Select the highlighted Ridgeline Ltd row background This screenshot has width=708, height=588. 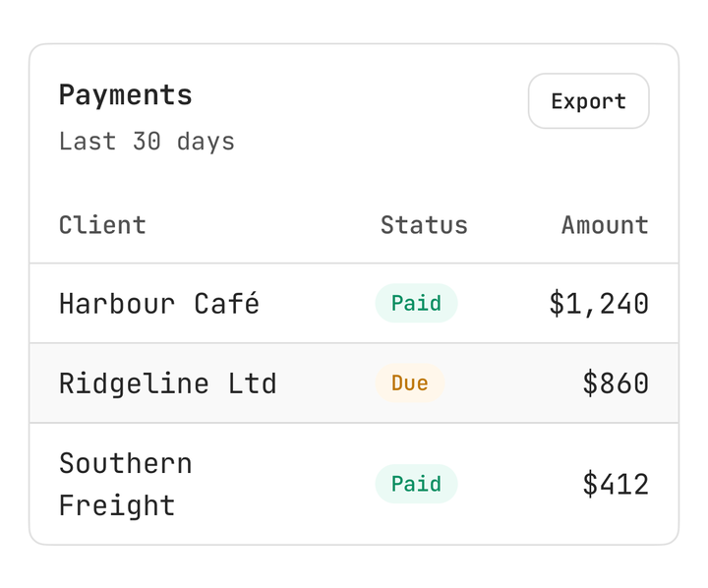pos(354,382)
